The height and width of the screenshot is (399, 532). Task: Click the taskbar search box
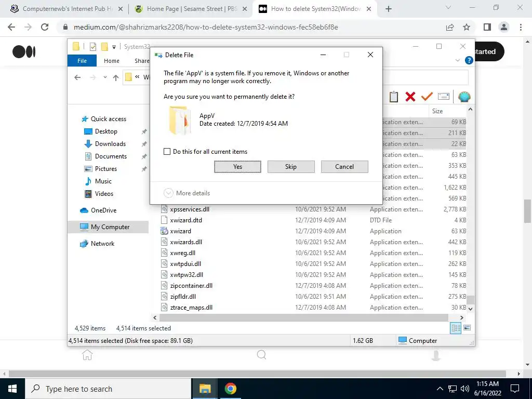coord(108,389)
